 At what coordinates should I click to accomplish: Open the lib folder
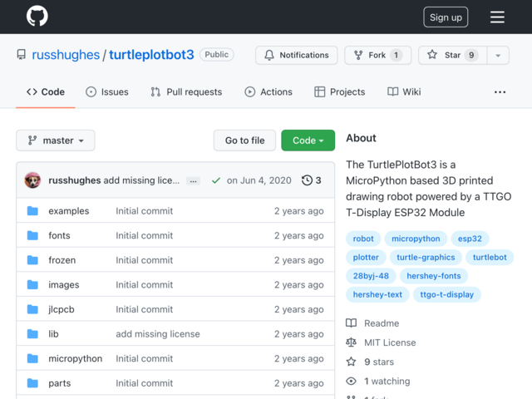coord(53,334)
